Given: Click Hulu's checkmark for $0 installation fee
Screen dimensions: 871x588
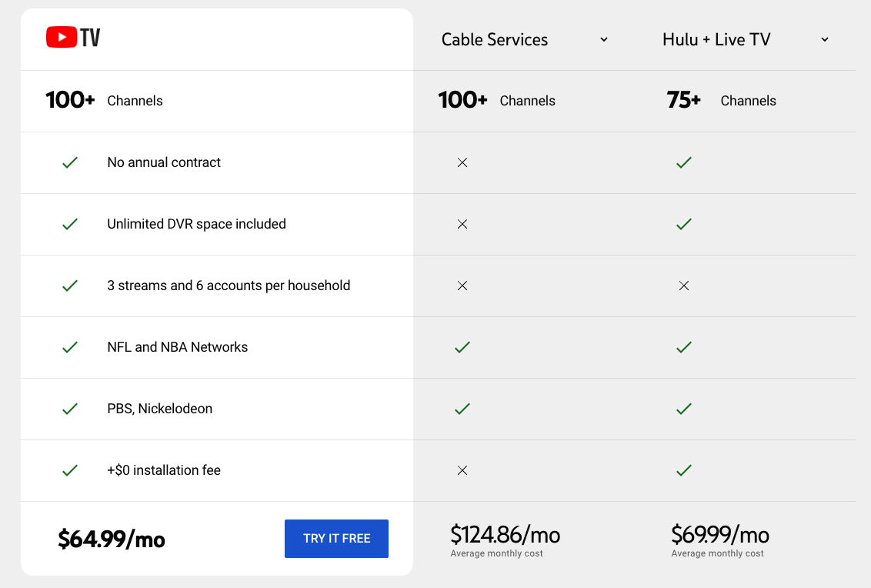Looking at the screenshot, I should coord(683,470).
